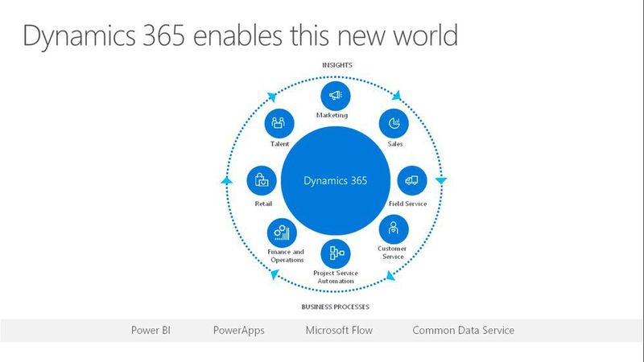This screenshot has height=362, width=644.
Task: Click the Customer Service person icon
Action: [394, 229]
